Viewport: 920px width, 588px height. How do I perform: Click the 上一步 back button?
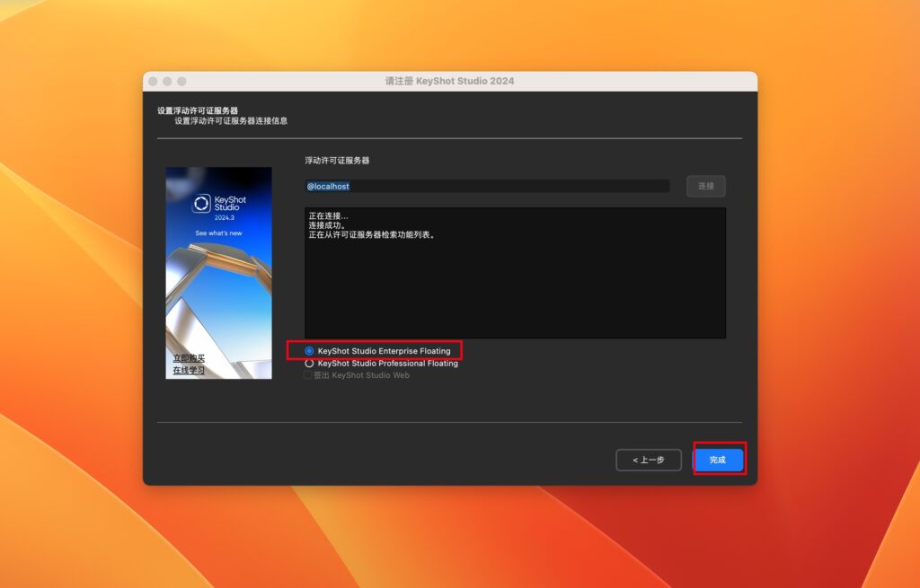point(649,459)
